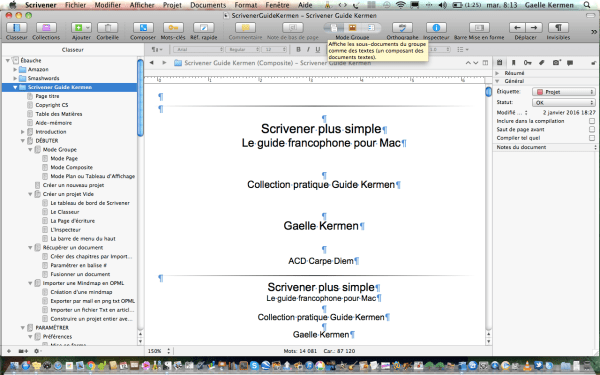Image resolution: width=600 pixels, height=375 pixels.
Task: Open the Smashwords folder in binder
Action: [43, 78]
